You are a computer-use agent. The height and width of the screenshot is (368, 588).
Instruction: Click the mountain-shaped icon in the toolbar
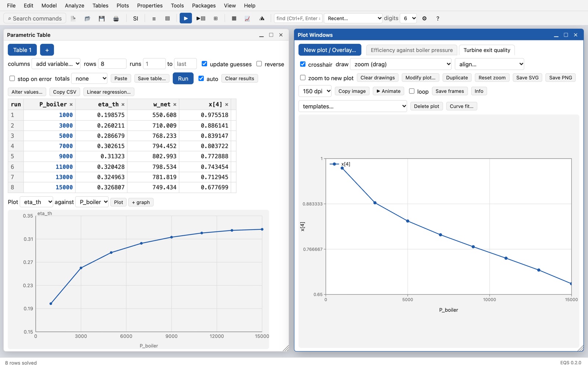pos(262,18)
